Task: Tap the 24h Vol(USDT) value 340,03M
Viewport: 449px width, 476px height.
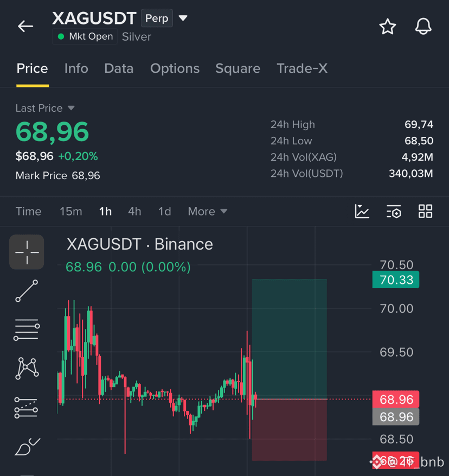Action: pos(411,174)
